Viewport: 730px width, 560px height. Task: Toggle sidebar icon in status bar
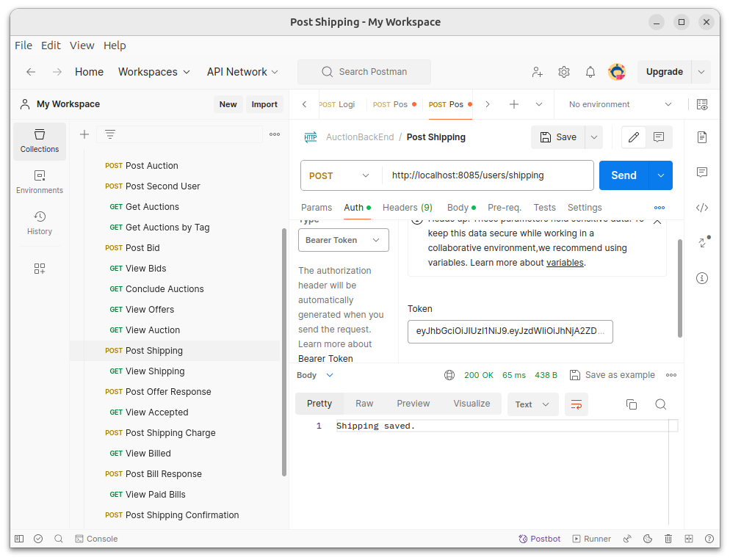coord(19,539)
